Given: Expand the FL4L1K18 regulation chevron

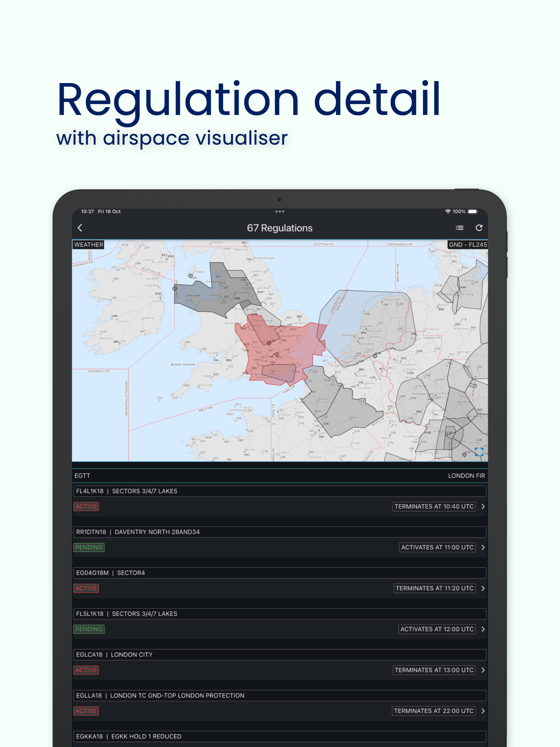Looking at the screenshot, I should point(483,507).
